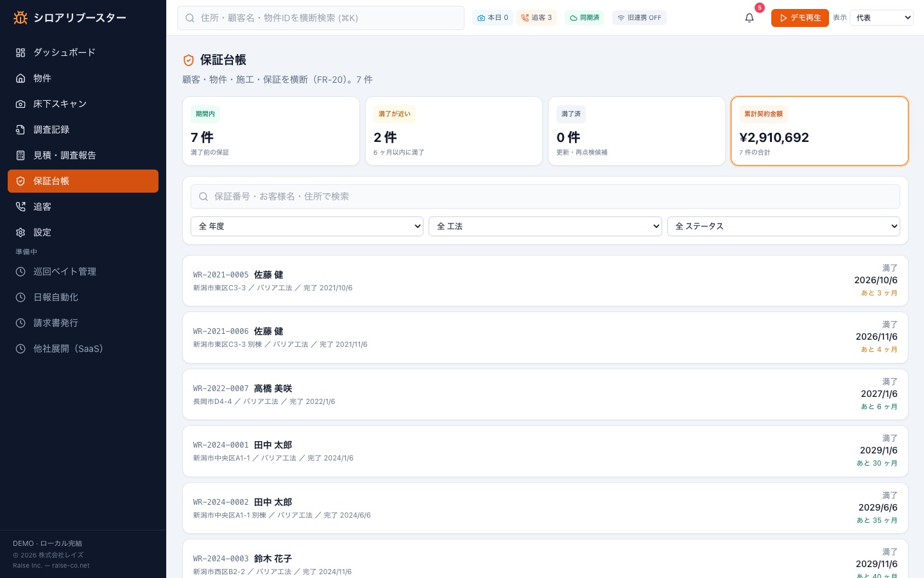924x578 pixels.
Task: Open warranty row WR-2024-0002
Action: coord(545,508)
